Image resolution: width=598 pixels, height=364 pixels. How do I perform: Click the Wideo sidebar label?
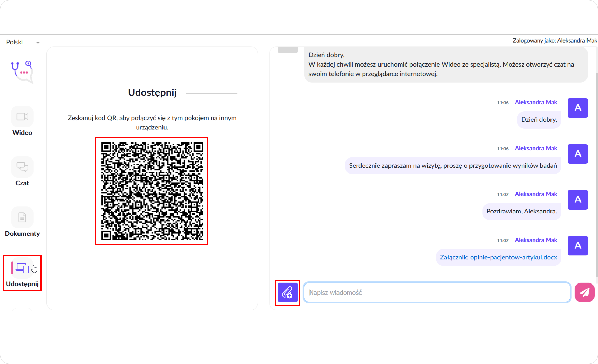22,133
